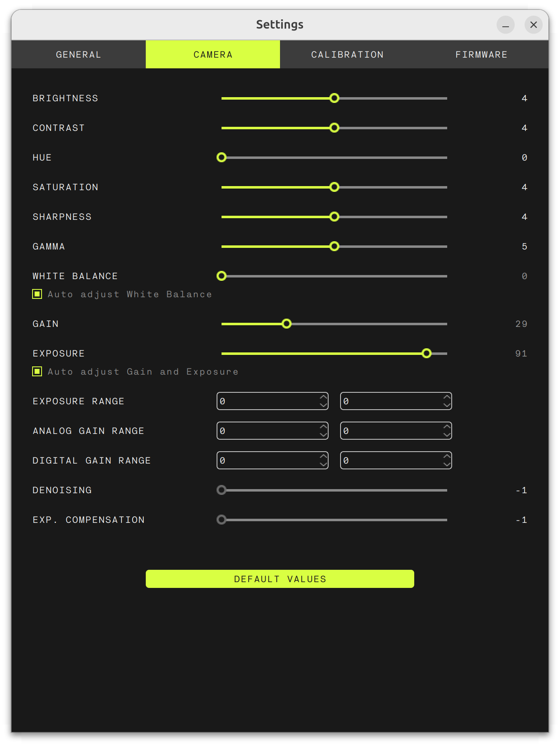Click the Exposure slider handle
The image size is (560, 746).
[427, 353]
